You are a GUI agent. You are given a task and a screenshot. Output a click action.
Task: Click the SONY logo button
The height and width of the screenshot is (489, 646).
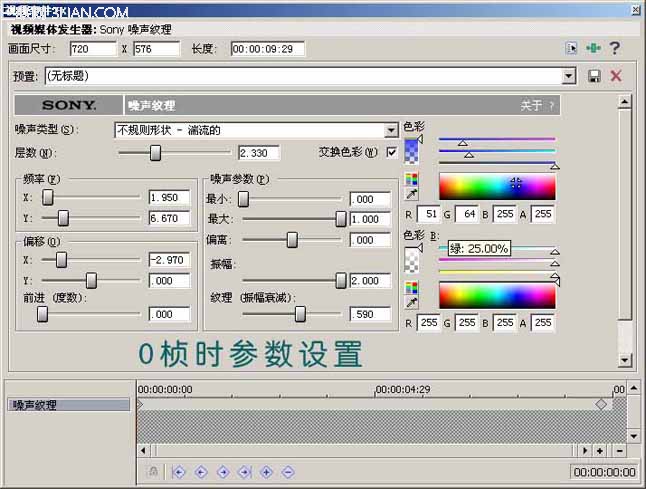click(68, 105)
